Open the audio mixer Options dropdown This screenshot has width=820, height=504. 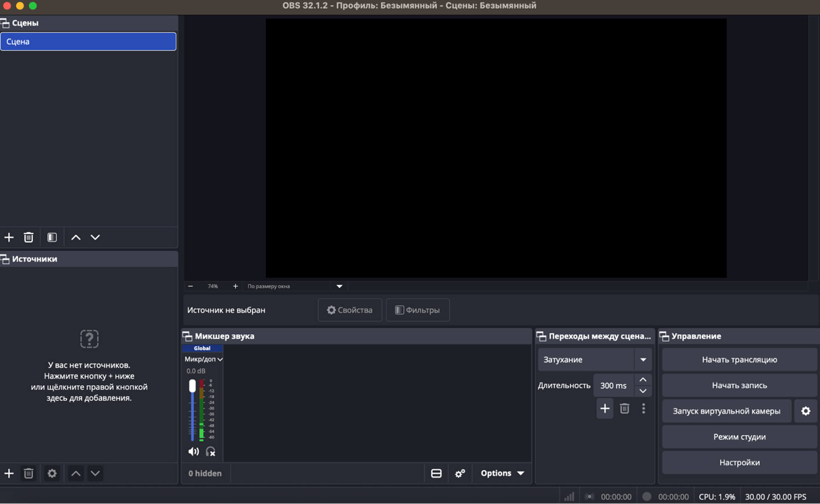[502, 473]
